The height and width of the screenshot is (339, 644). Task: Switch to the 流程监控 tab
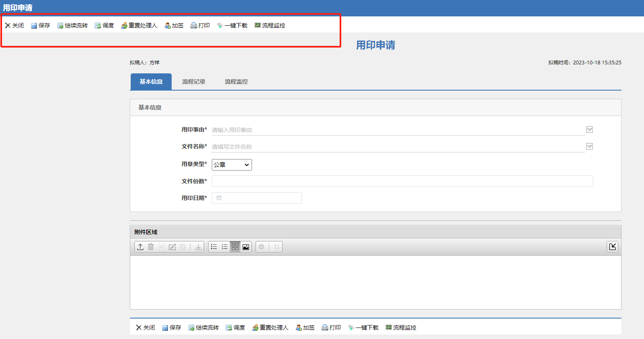(x=236, y=82)
